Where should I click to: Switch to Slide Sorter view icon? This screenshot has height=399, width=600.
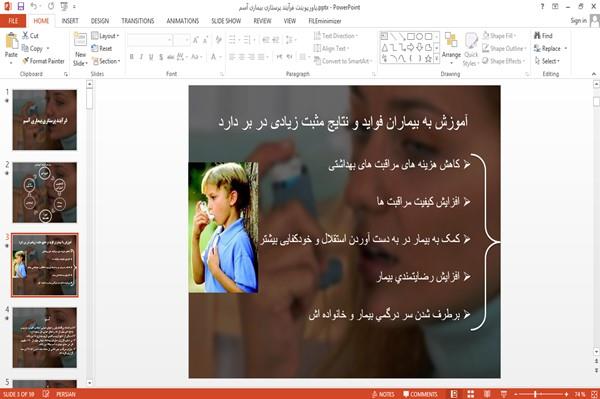(x=471, y=394)
